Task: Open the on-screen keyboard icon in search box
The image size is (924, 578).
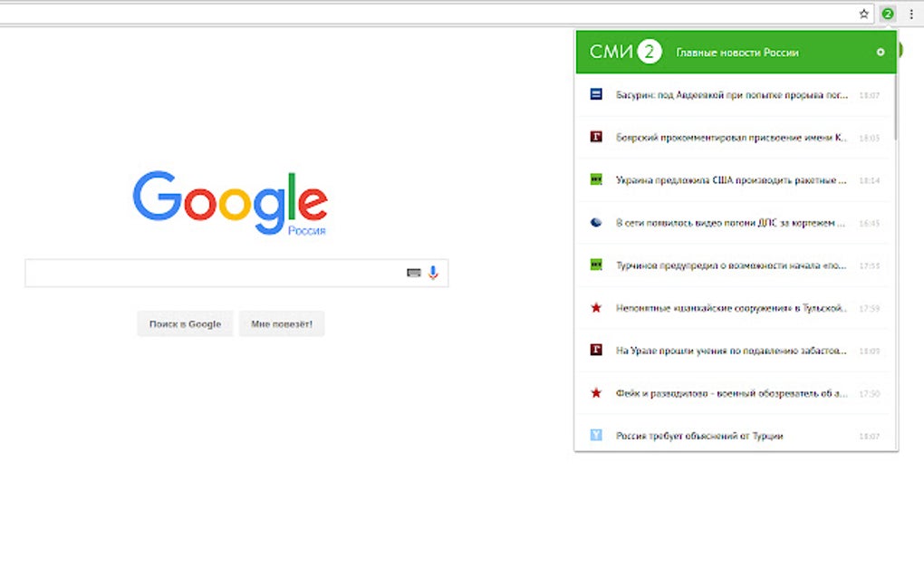Action: [414, 272]
